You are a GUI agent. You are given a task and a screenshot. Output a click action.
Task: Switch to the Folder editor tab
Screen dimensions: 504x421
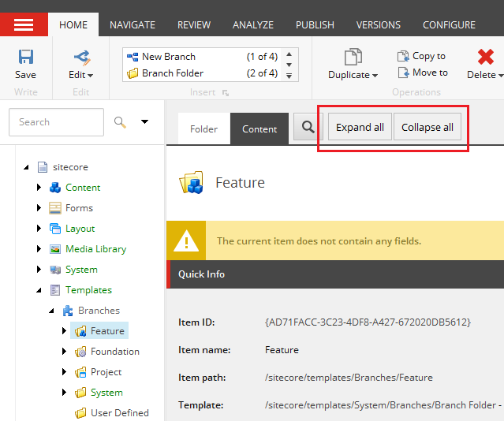203,129
